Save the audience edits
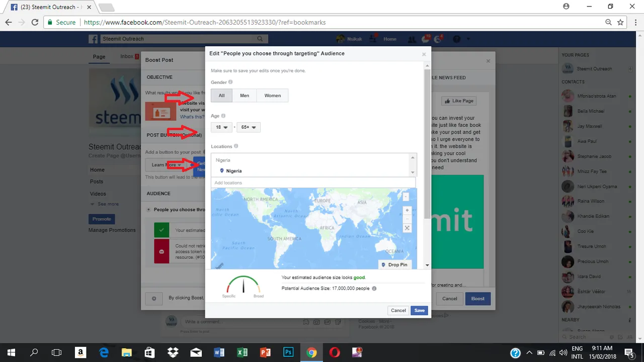This screenshot has height=362, width=644. pos(420,310)
